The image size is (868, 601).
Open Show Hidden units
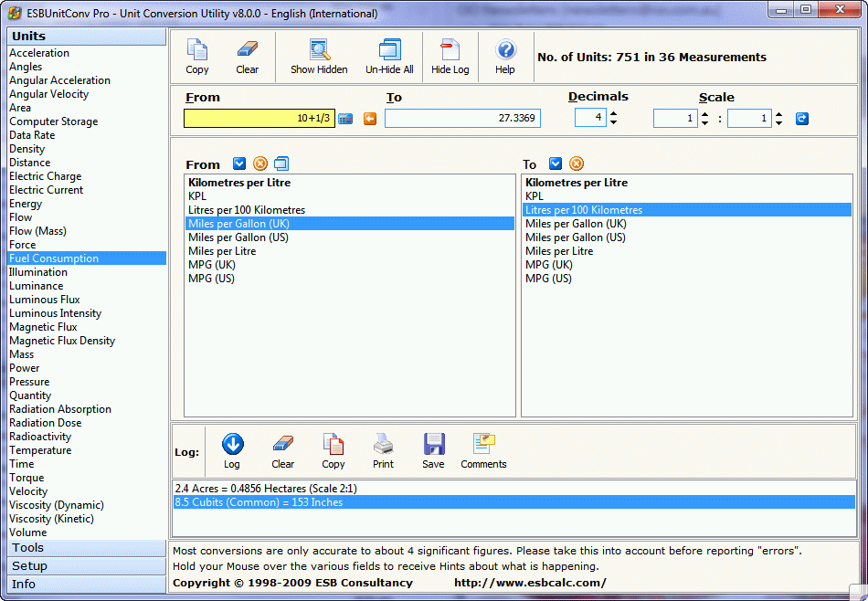click(319, 57)
